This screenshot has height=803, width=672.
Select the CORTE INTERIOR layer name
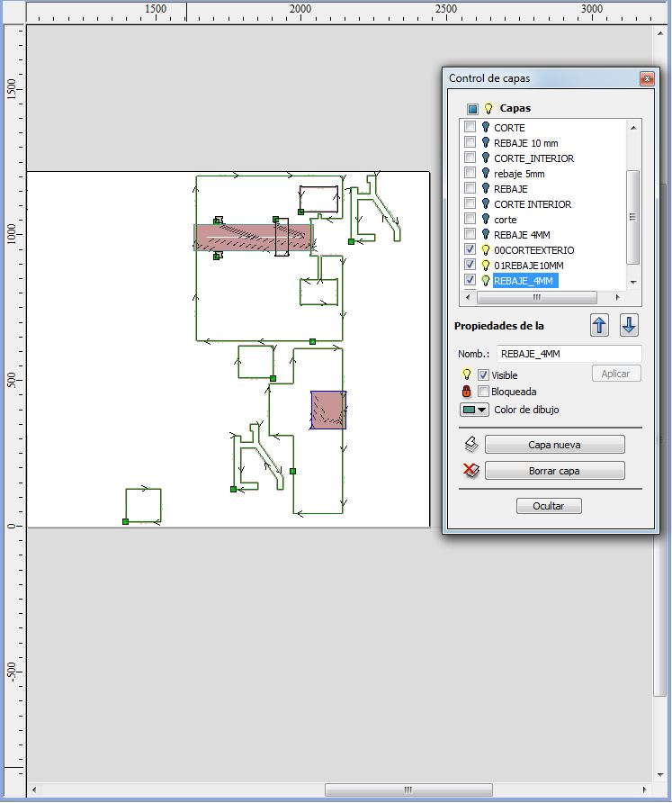pos(533,204)
